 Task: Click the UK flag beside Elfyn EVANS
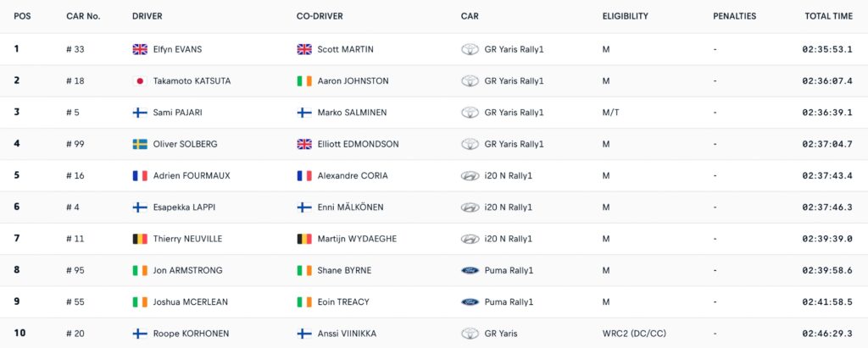(140, 49)
